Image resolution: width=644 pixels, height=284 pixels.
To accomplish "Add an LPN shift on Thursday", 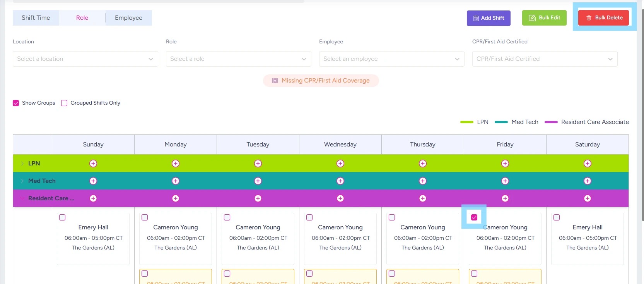I will click(423, 164).
